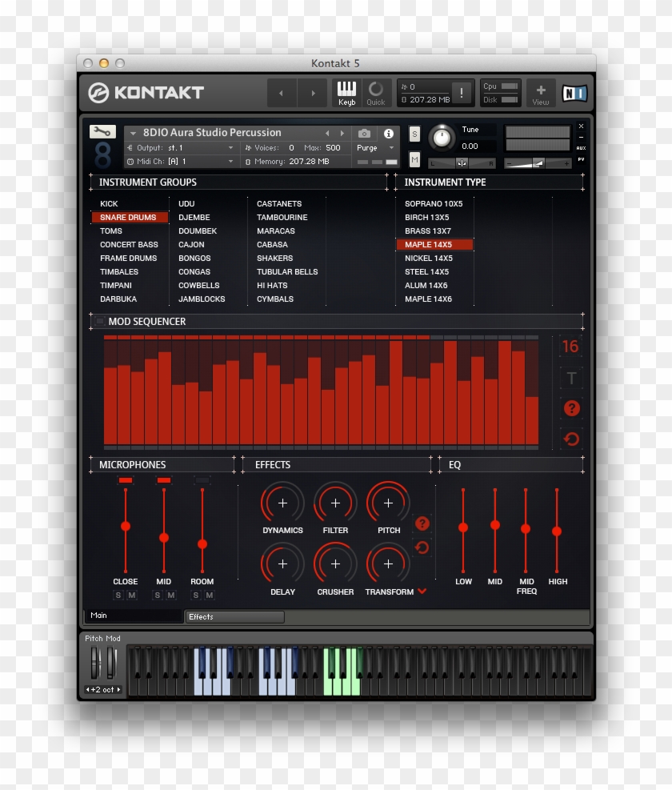Select the KICK instrument group
Viewport: 672px width, 790px height.
[109, 203]
